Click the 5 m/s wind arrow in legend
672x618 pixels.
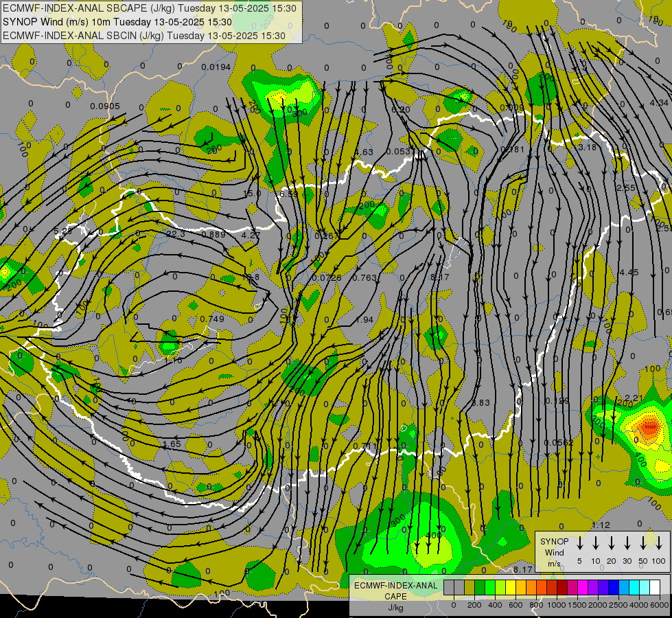(x=579, y=543)
